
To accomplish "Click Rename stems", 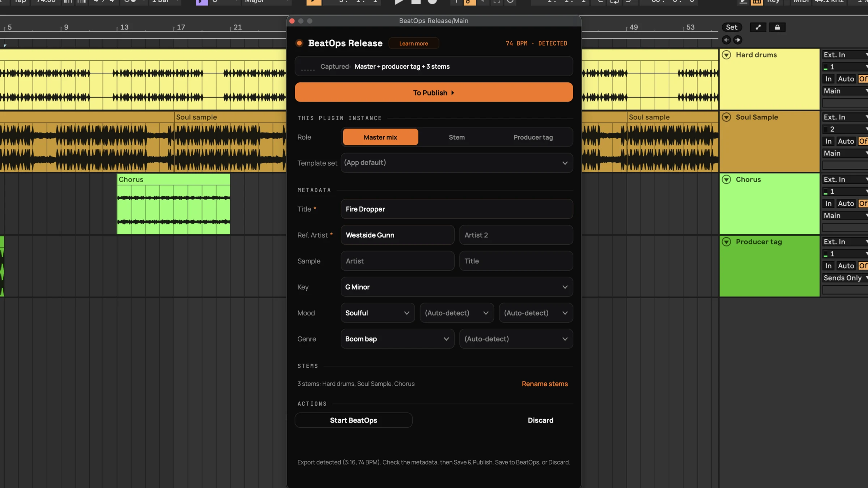I will (x=545, y=384).
